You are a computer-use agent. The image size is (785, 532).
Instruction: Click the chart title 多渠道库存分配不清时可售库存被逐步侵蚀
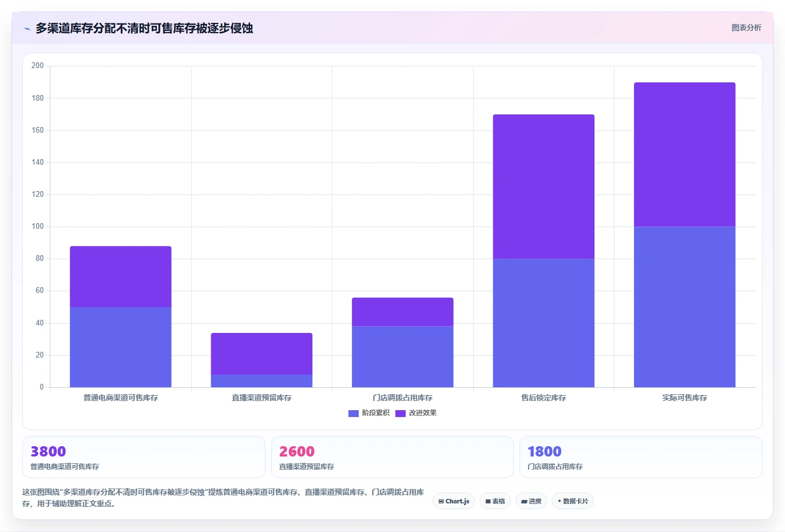coord(144,28)
